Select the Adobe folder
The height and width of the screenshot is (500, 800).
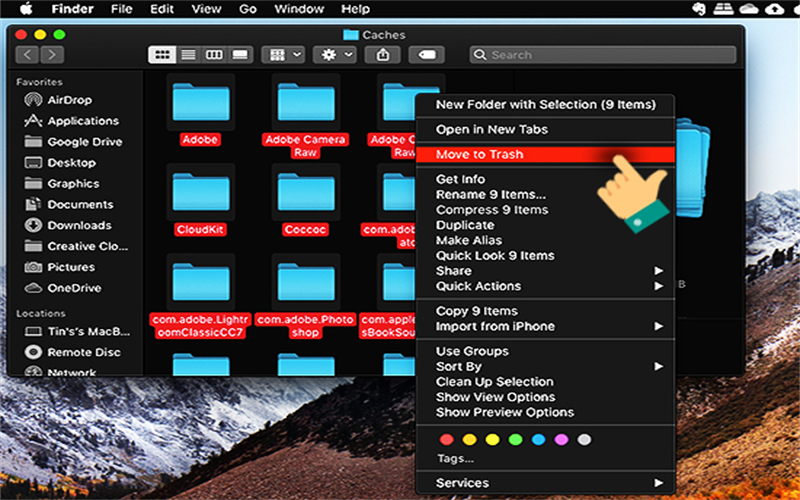click(201, 110)
